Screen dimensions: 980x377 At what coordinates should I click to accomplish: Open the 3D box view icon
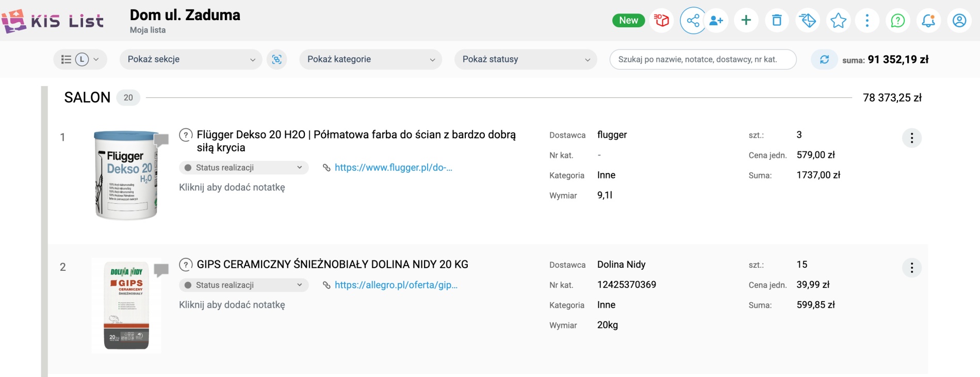point(661,21)
